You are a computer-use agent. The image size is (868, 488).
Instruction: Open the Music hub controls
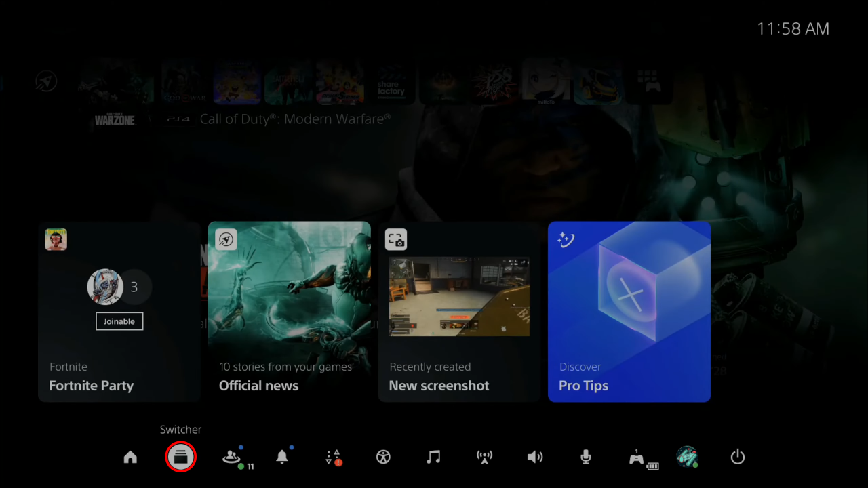[433, 457]
